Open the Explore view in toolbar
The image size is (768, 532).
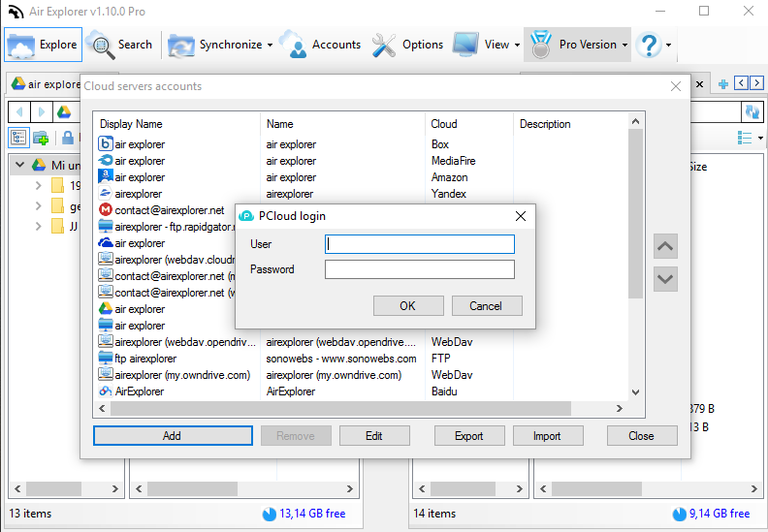pos(43,45)
